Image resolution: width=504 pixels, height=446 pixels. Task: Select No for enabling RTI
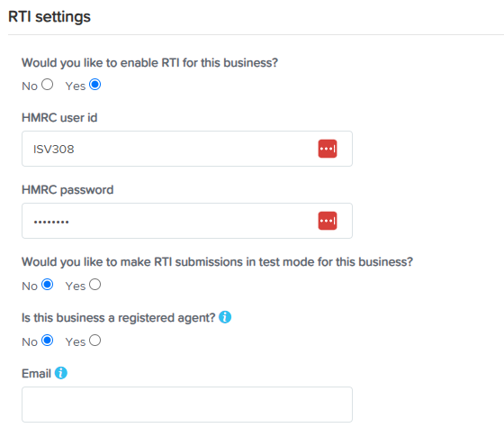47,85
